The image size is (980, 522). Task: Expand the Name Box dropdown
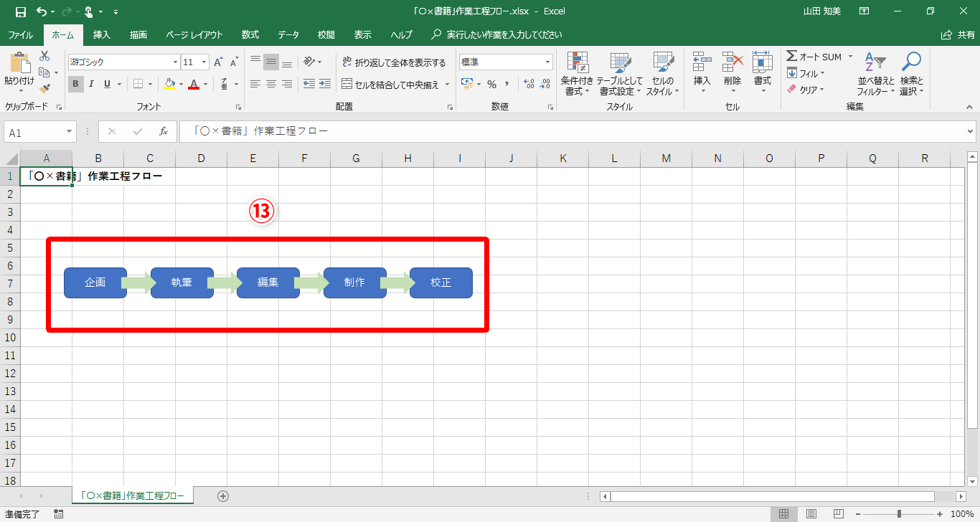click(x=70, y=132)
